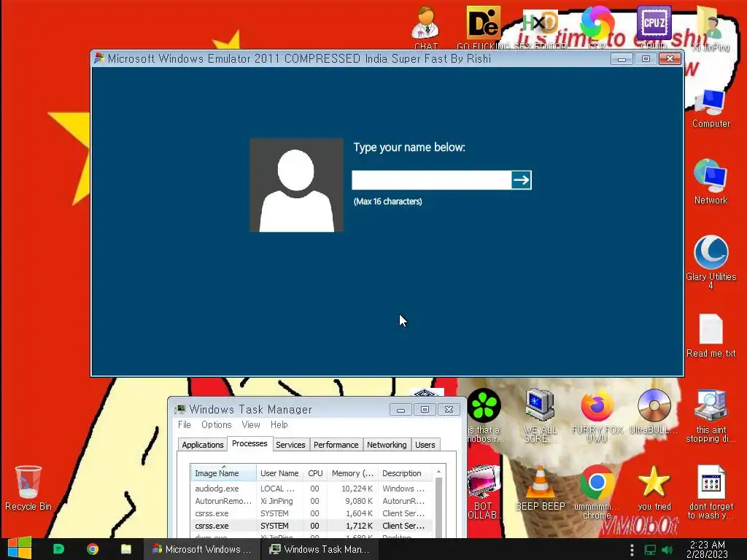Close the Windows Emulator window
The height and width of the screenshot is (560, 747).
670,59
